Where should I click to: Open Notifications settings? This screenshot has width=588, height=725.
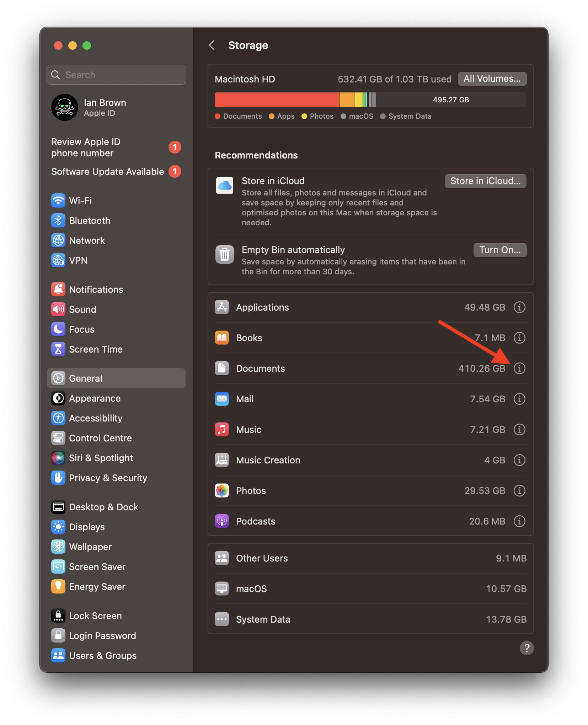pyautogui.click(x=116, y=290)
